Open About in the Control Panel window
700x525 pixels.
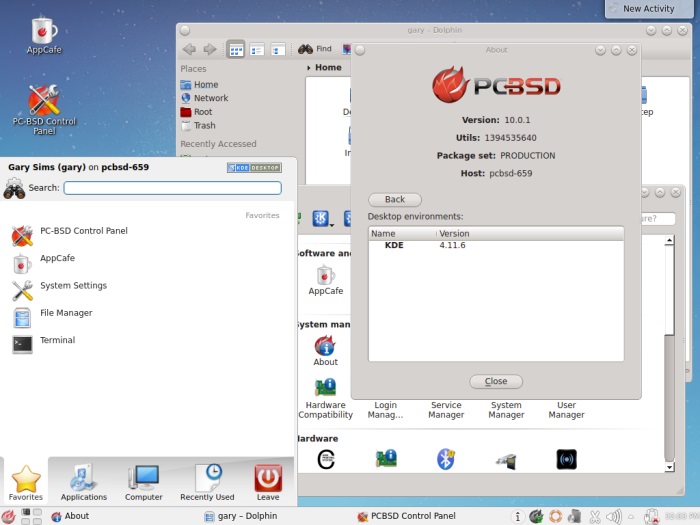[325, 351]
